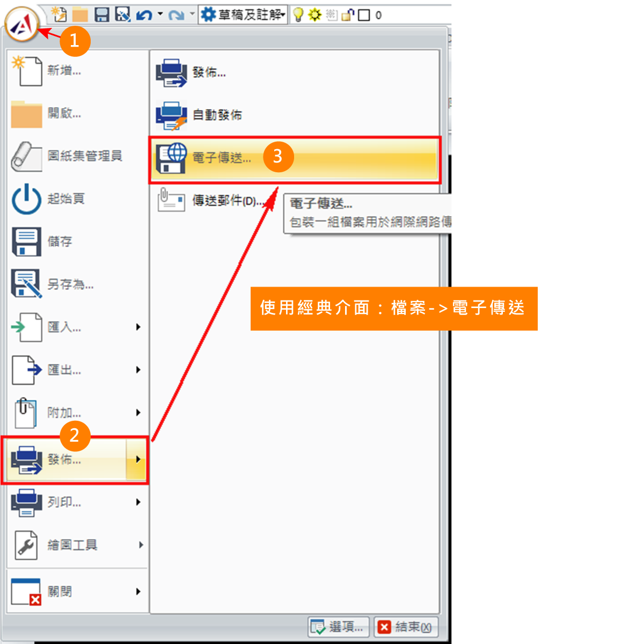Viewport: 644px width, 644px height.
Task: Expand the 列印... submenu arrow
Action: pyautogui.click(x=138, y=502)
